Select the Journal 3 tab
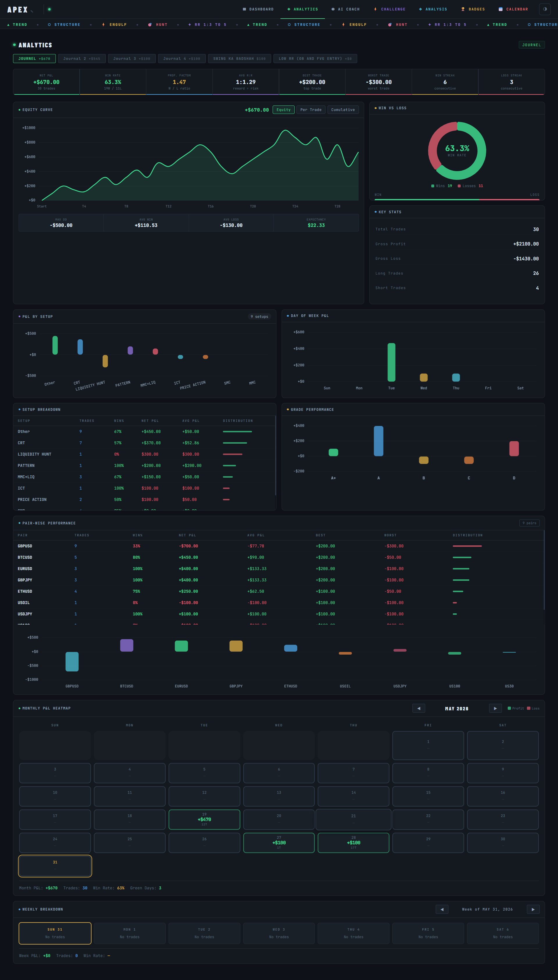Screen dimensions: 558x980 pos(131,59)
